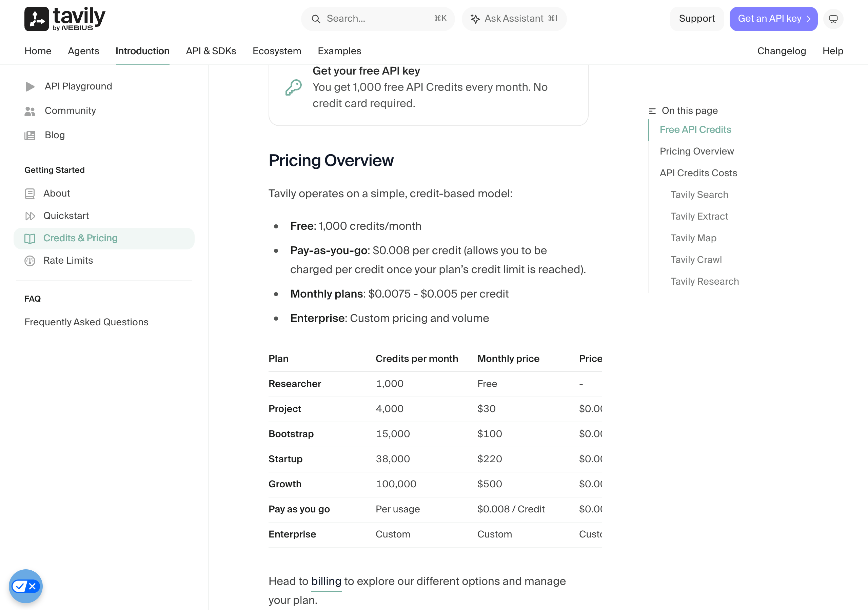Follow the billing link
Screen dimensions: 868x610
(x=326, y=581)
